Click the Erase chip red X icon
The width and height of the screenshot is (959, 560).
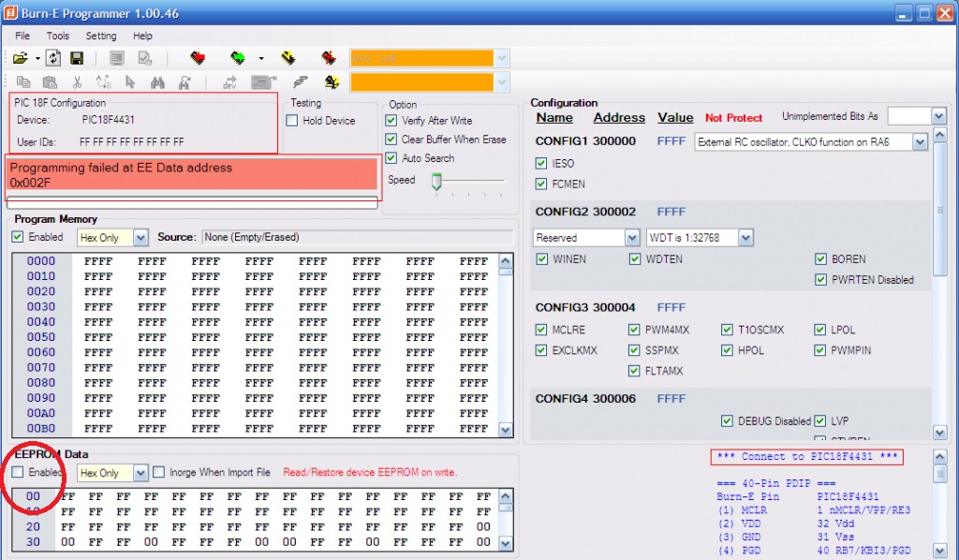point(329,58)
